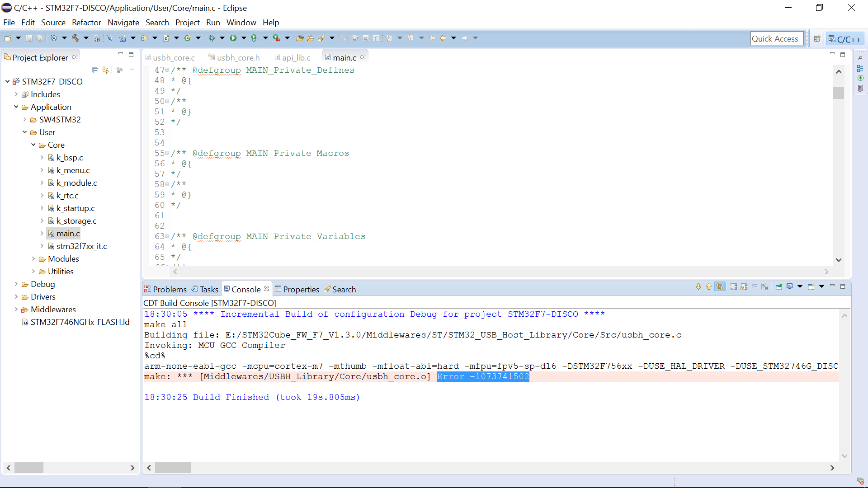The width and height of the screenshot is (868, 488).
Task: Click Collapse All in Project Explorer
Action: coord(95,70)
